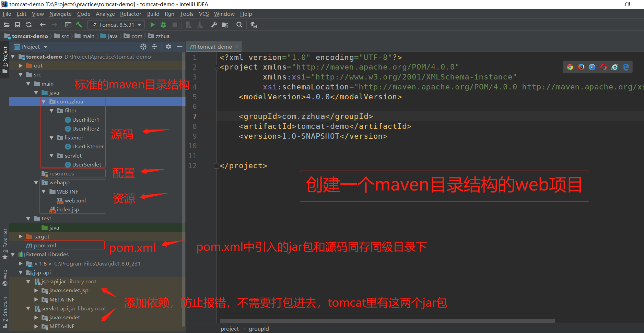Toggle the 2: Favorites tool window
Viewport: 644px width, 333px height.
5,244
